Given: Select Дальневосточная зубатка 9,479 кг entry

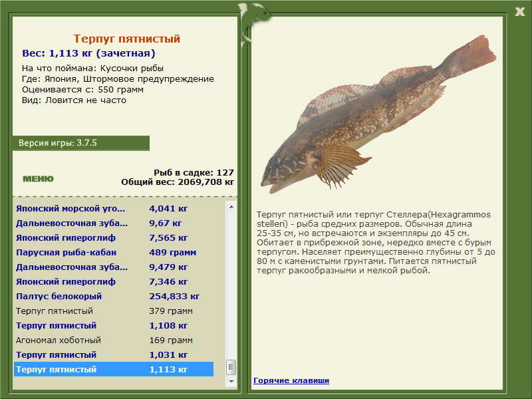Looking at the screenshot, I should click(x=113, y=267).
